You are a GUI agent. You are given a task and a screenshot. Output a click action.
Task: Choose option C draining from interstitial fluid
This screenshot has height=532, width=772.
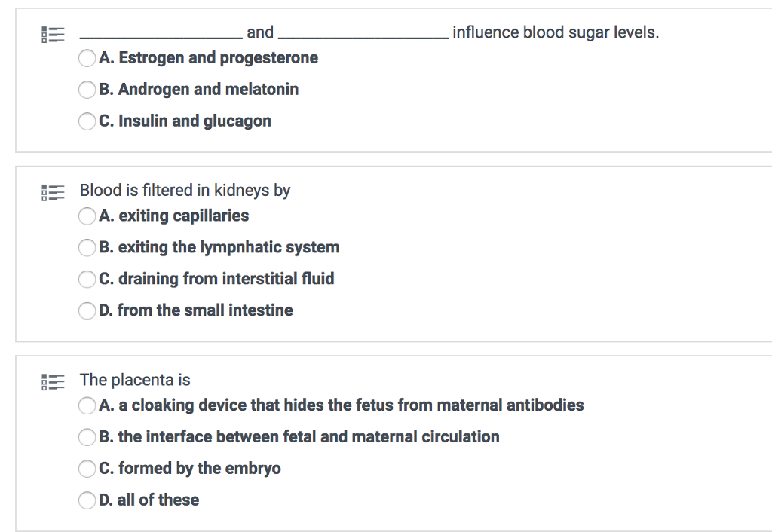87,279
